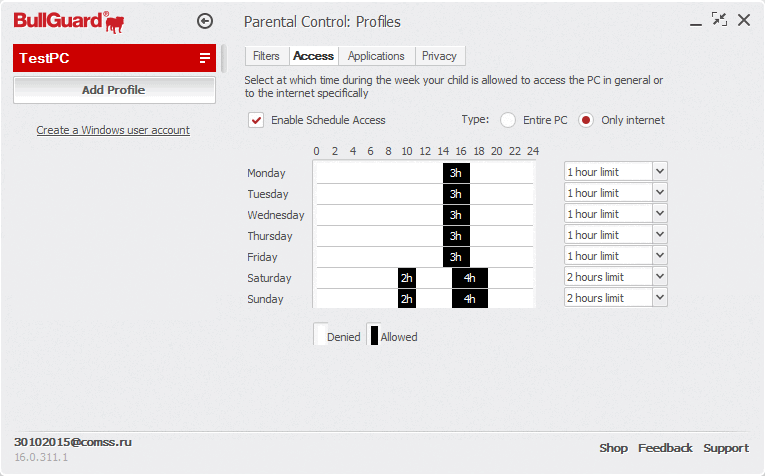Select the Entire PC radio button
Image resolution: width=765 pixels, height=476 pixels.
click(x=508, y=120)
